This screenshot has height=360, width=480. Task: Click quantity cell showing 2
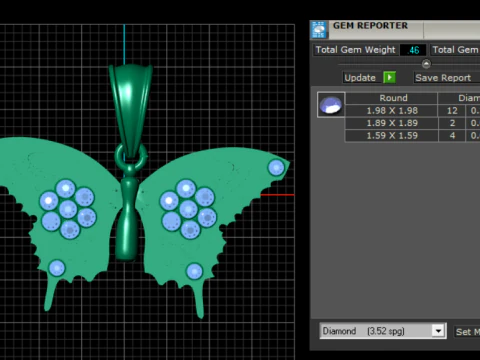point(452,123)
